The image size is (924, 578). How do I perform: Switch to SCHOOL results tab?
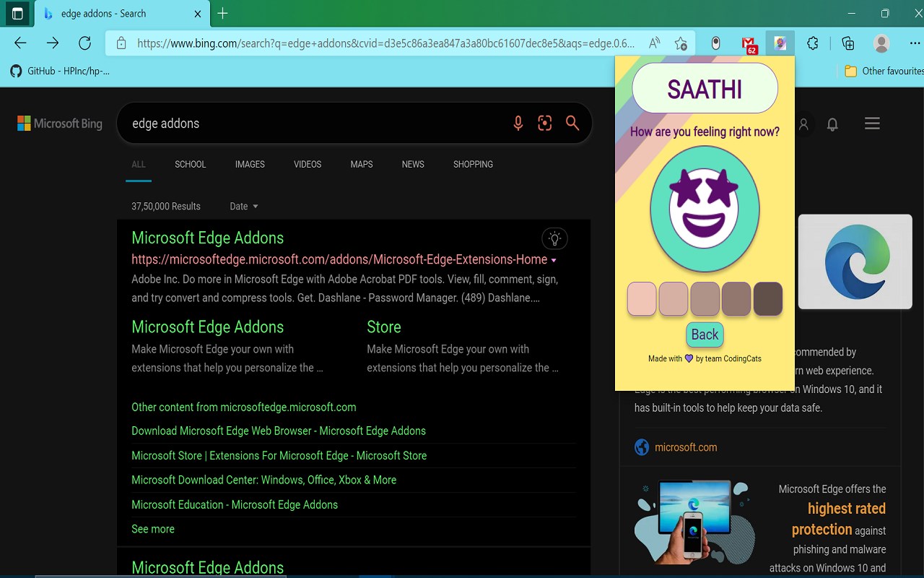click(191, 165)
